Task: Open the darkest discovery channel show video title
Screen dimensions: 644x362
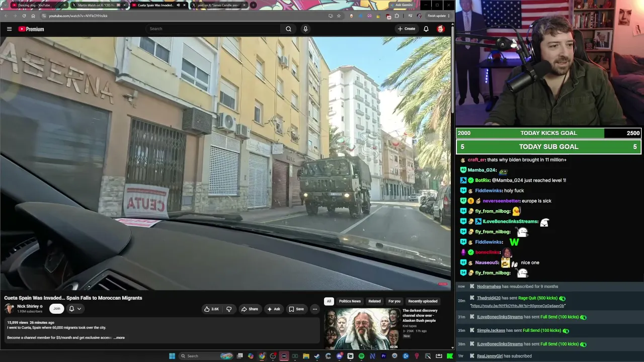Action: 420,315
